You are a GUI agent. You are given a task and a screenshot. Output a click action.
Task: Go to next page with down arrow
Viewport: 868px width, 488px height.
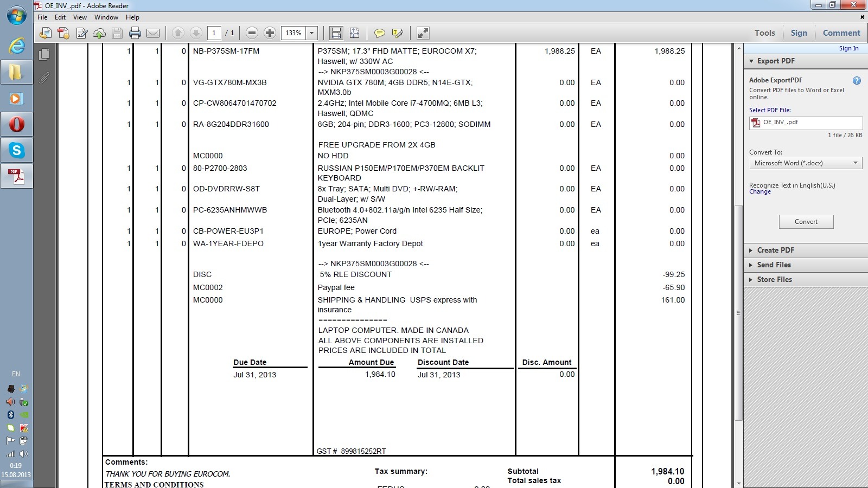pyautogui.click(x=196, y=33)
